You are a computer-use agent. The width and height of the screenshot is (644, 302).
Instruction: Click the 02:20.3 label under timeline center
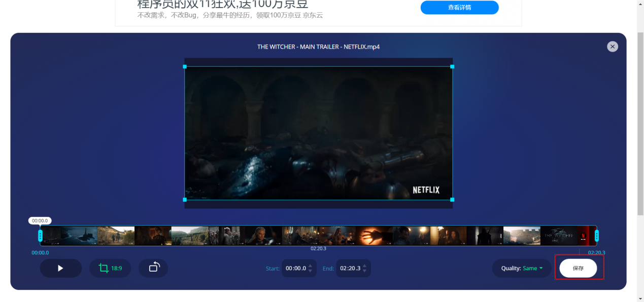point(318,248)
